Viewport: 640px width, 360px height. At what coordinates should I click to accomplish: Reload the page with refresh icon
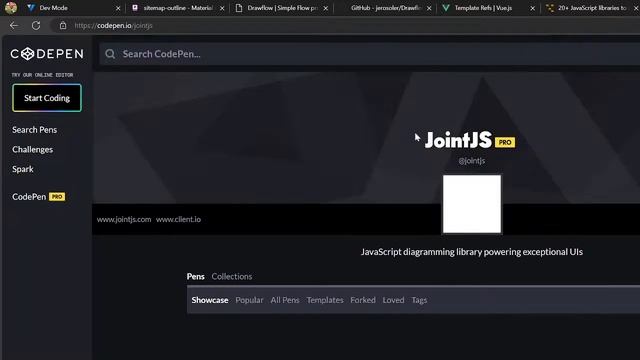tap(36, 25)
